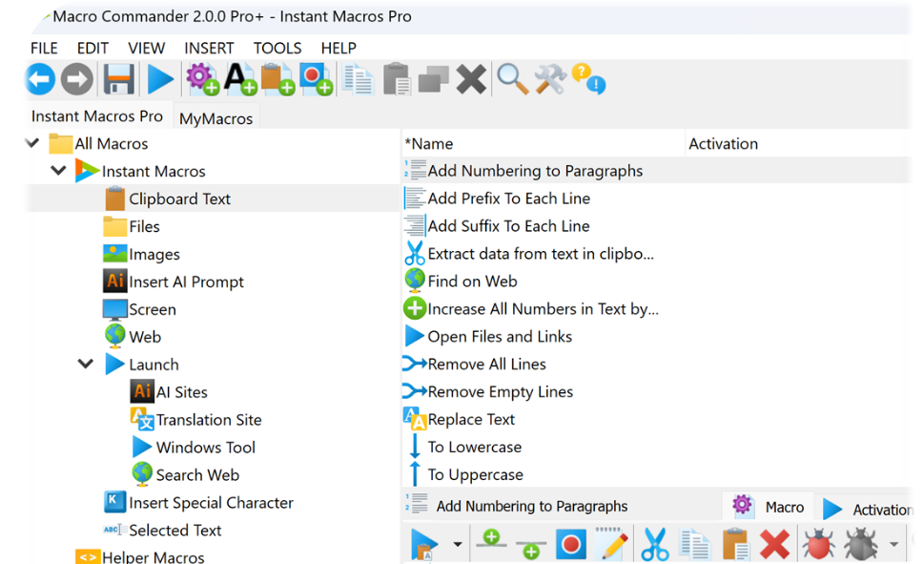
Task: Click the red X delete icon in editor toolbar
Action: [774, 545]
